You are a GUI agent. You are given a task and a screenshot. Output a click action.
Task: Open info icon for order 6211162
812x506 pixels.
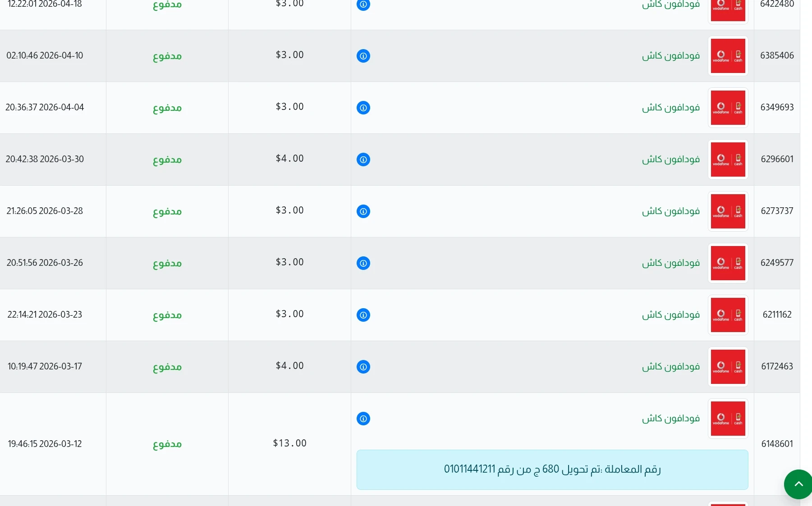[x=363, y=315]
